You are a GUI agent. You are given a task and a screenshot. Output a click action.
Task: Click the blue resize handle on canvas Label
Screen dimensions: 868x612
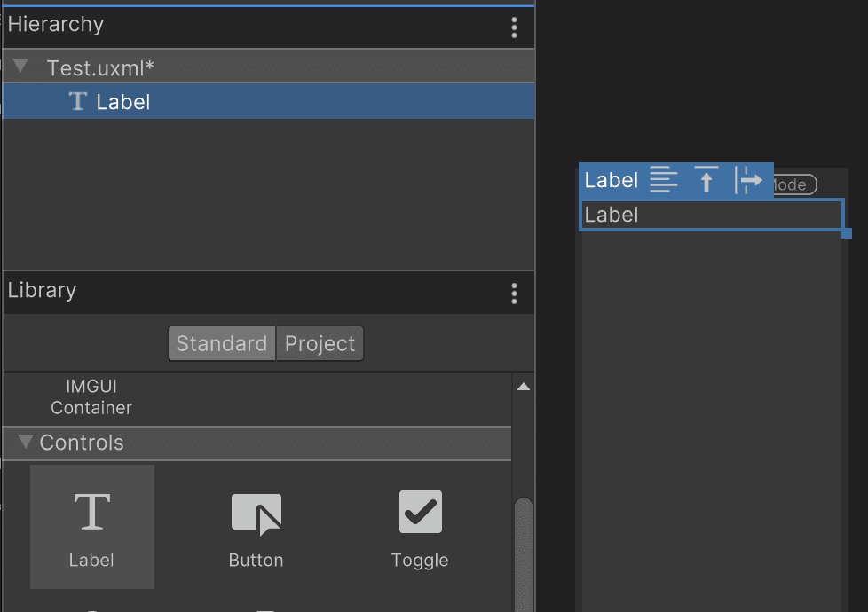[x=847, y=233]
